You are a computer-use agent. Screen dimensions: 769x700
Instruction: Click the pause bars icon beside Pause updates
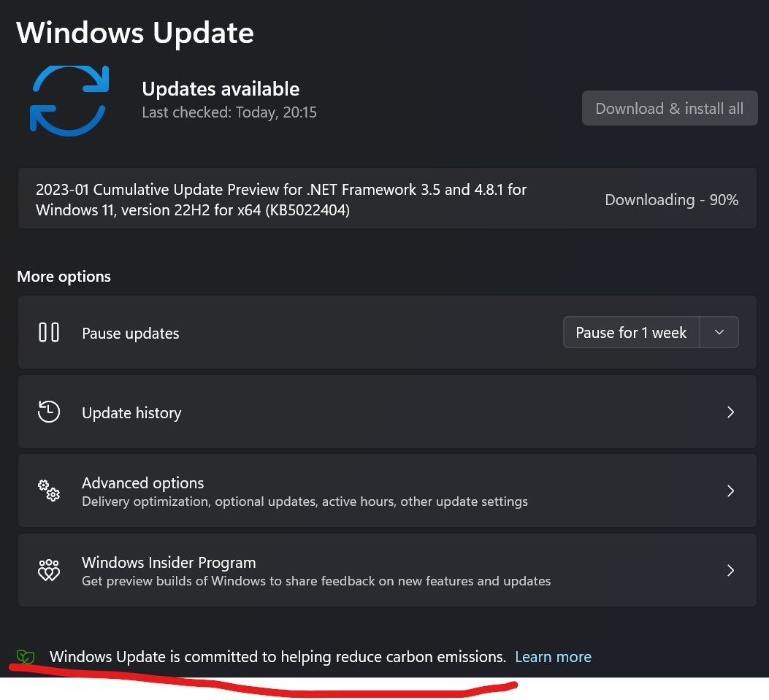tap(48, 332)
